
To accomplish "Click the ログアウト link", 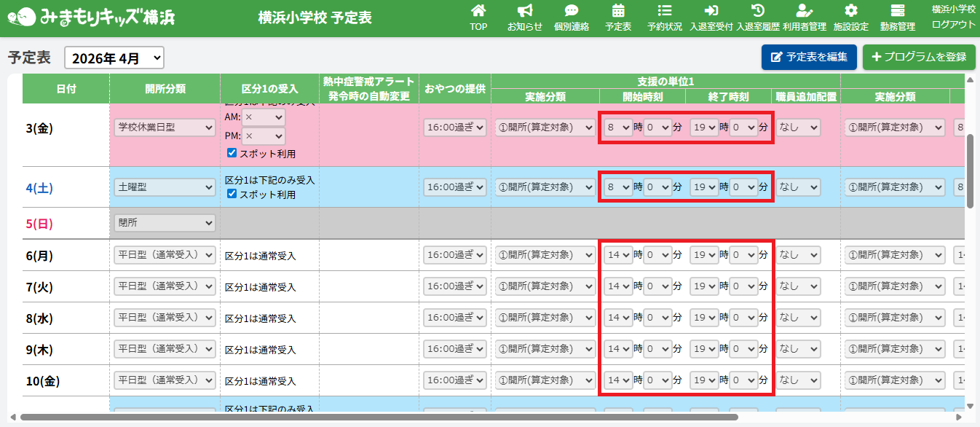I will [x=953, y=24].
